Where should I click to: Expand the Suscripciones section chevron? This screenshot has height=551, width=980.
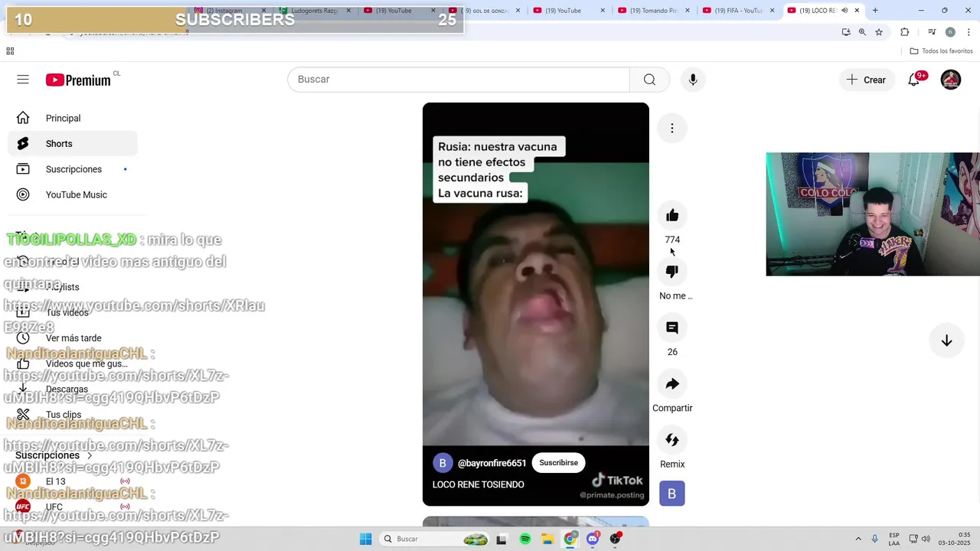tap(90, 455)
